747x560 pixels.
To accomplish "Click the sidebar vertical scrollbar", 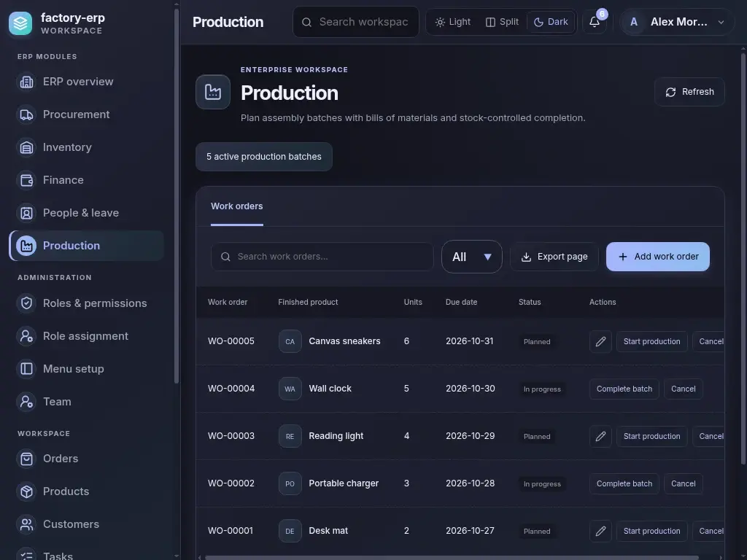I will pyautogui.click(x=177, y=195).
